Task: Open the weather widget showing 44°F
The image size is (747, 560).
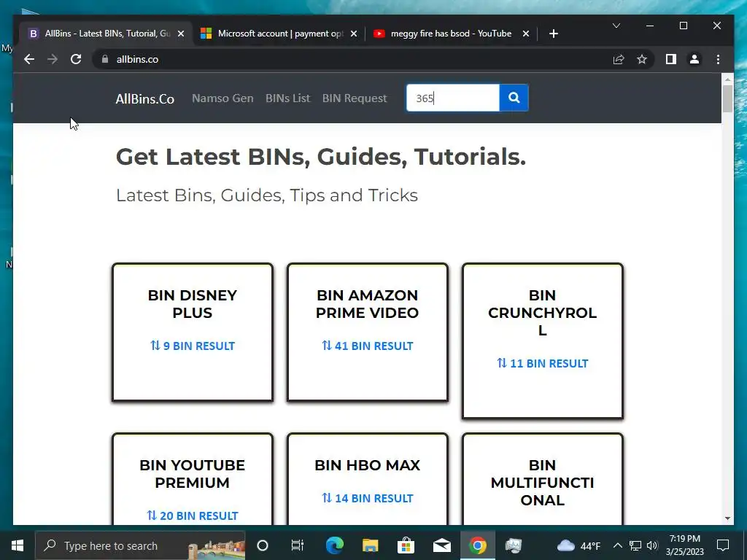Action: click(578, 545)
